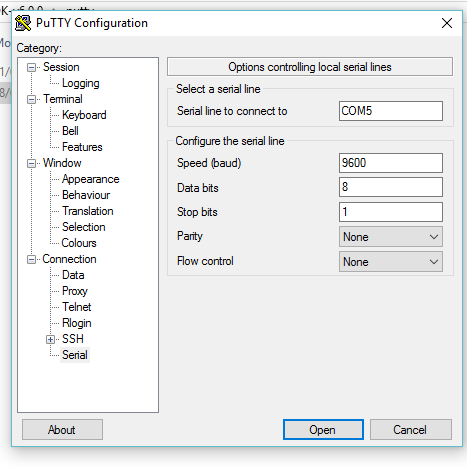The height and width of the screenshot is (470, 467).
Task: Select the Connection category
Action: [69, 259]
